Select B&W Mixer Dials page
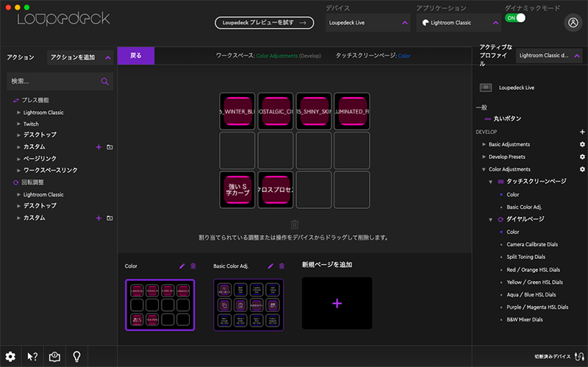Image resolution: width=588 pixels, height=367 pixels. 525,320
